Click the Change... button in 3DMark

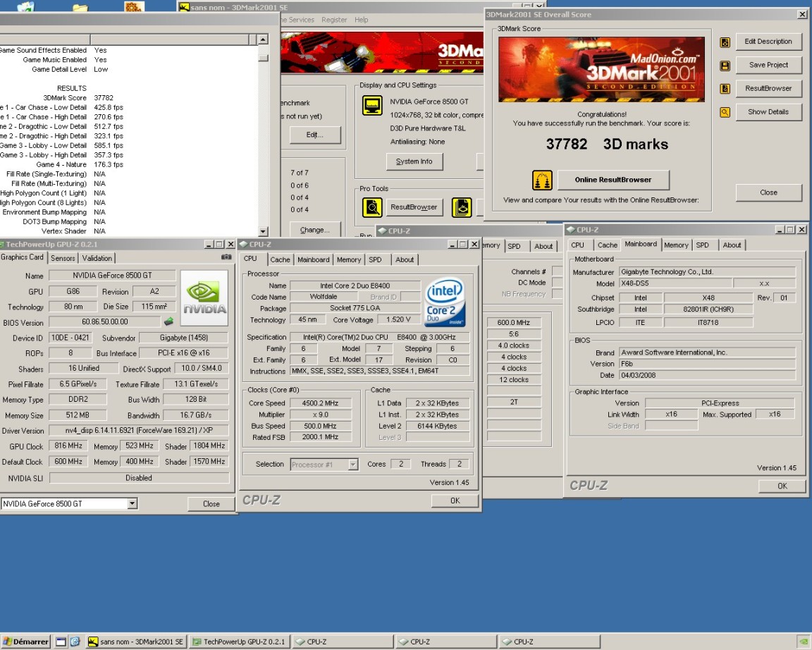pyautogui.click(x=315, y=229)
